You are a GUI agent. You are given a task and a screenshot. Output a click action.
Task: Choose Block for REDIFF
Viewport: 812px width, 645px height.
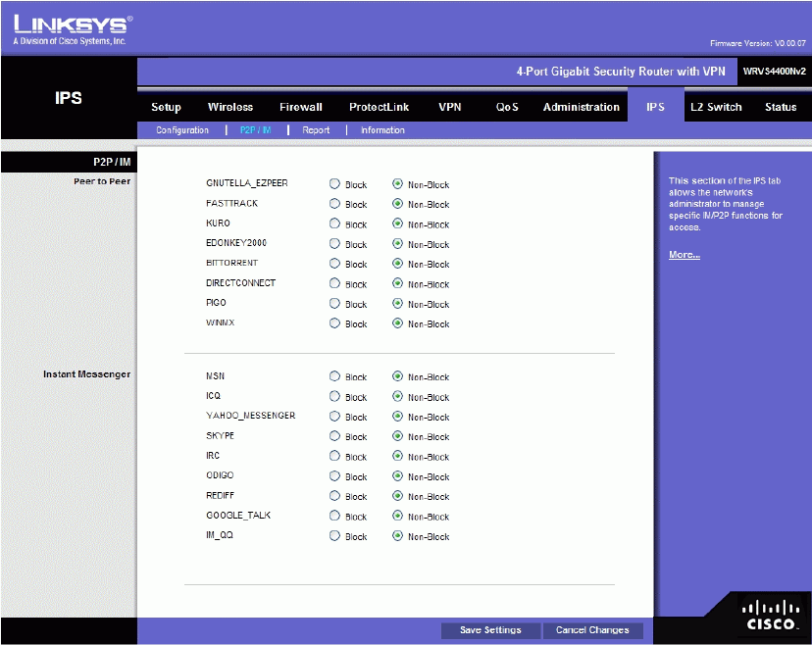click(x=334, y=496)
